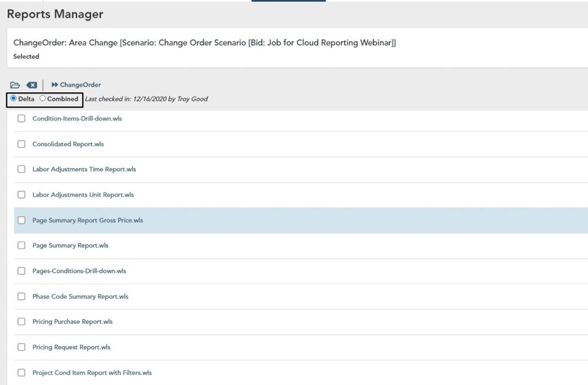Check the Pricing Request Report box
This screenshot has width=588, height=385.
21,347
